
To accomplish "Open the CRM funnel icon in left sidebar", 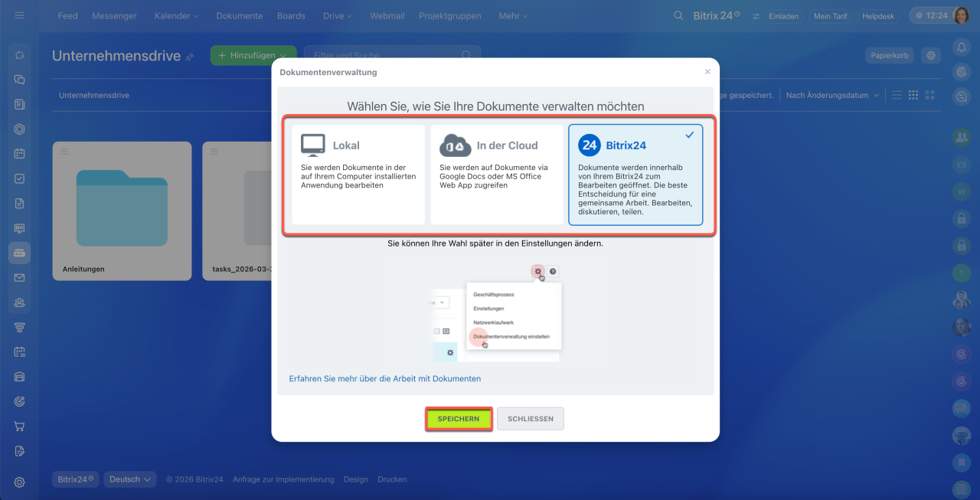I will [x=20, y=327].
